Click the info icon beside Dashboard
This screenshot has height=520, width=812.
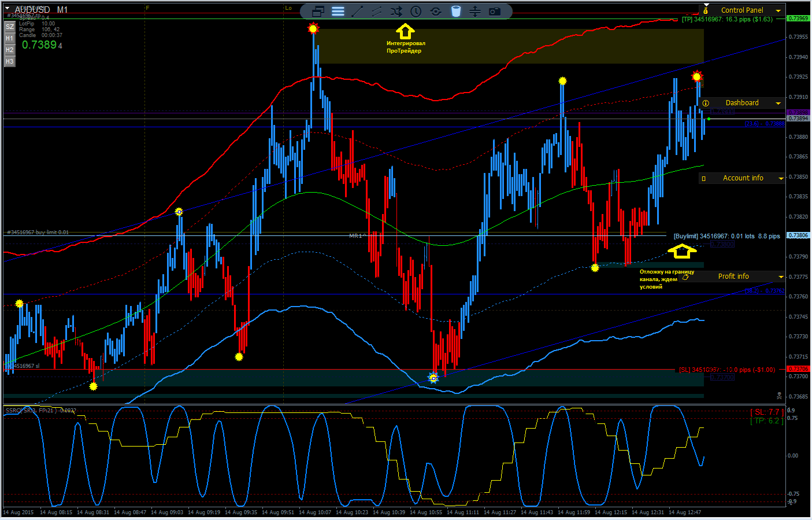tap(706, 103)
